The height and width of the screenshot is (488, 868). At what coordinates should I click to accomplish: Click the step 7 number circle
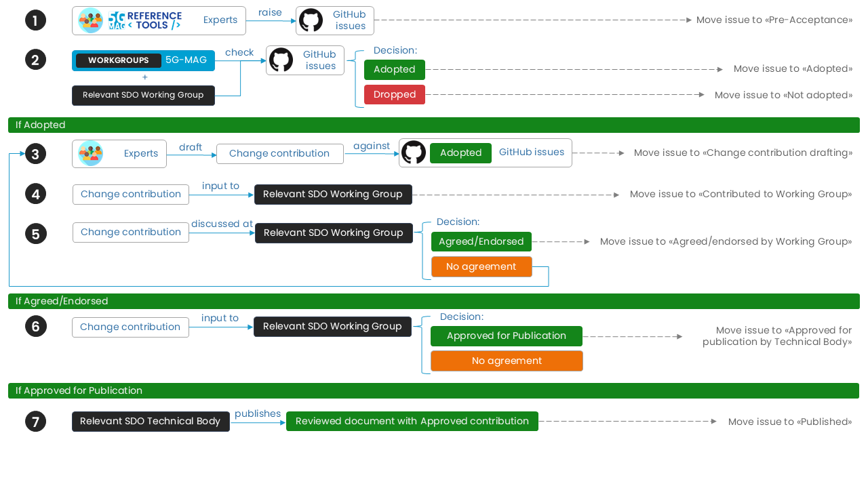[x=36, y=422]
